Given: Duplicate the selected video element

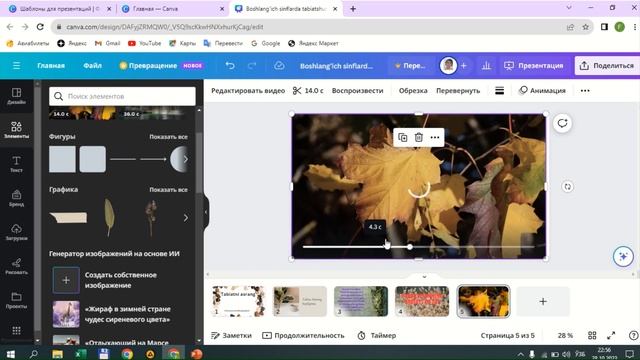Looking at the screenshot, I should point(402,138).
